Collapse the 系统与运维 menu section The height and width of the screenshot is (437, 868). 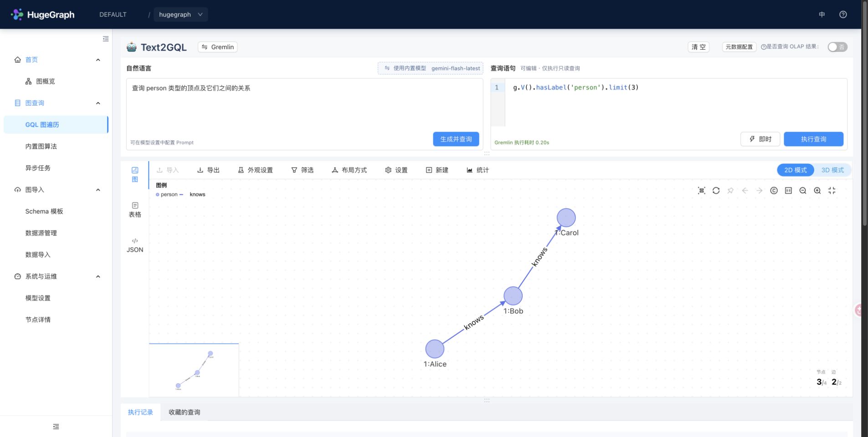coord(98,276)
